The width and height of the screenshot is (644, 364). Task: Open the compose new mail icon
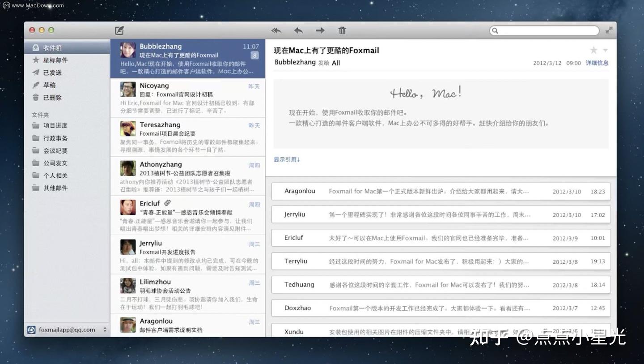(119, 30)
